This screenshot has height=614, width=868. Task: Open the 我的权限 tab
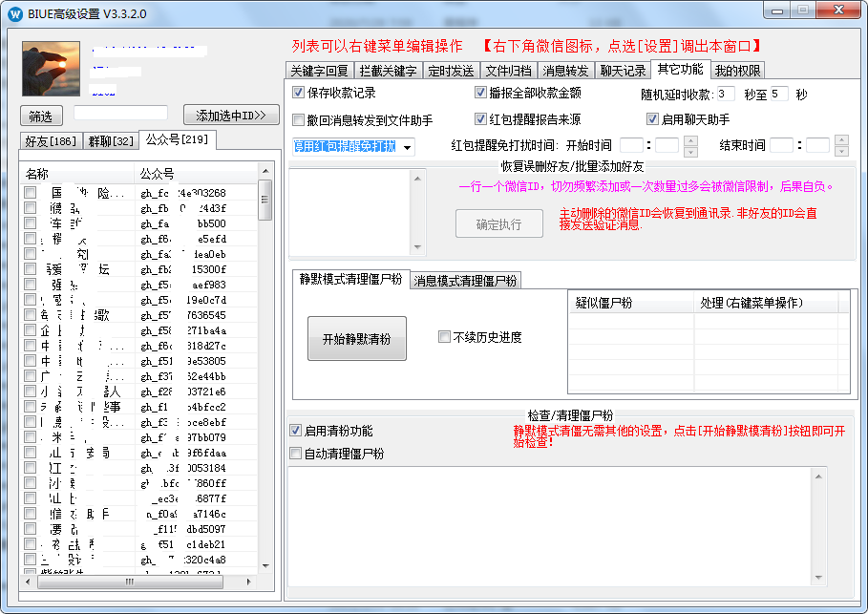(x=737, y=71)
